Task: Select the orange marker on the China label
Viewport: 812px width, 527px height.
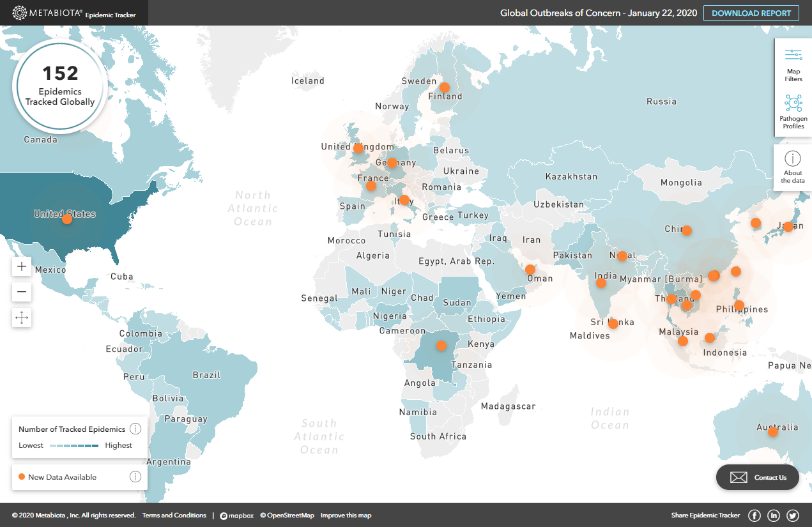Action: pos(687,231)
